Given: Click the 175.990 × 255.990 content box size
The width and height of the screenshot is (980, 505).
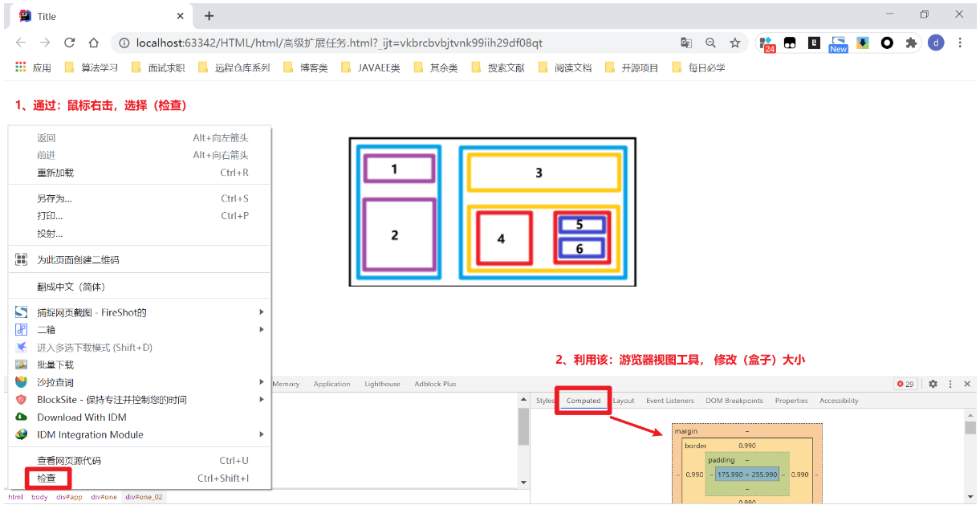Looking at the screenshot, I should 746,474.
